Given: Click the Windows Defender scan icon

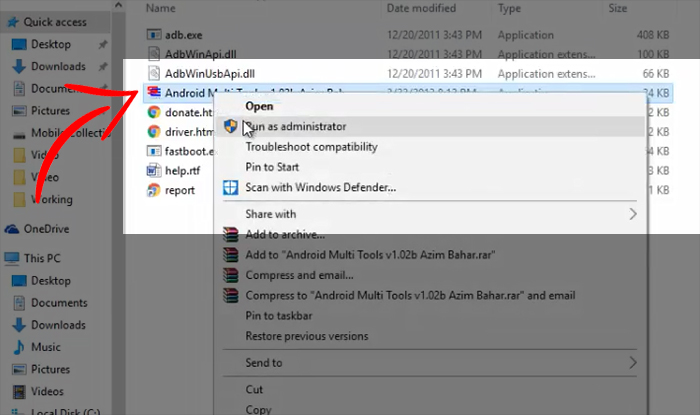Looking at the screenshot, I should [230, 187].
